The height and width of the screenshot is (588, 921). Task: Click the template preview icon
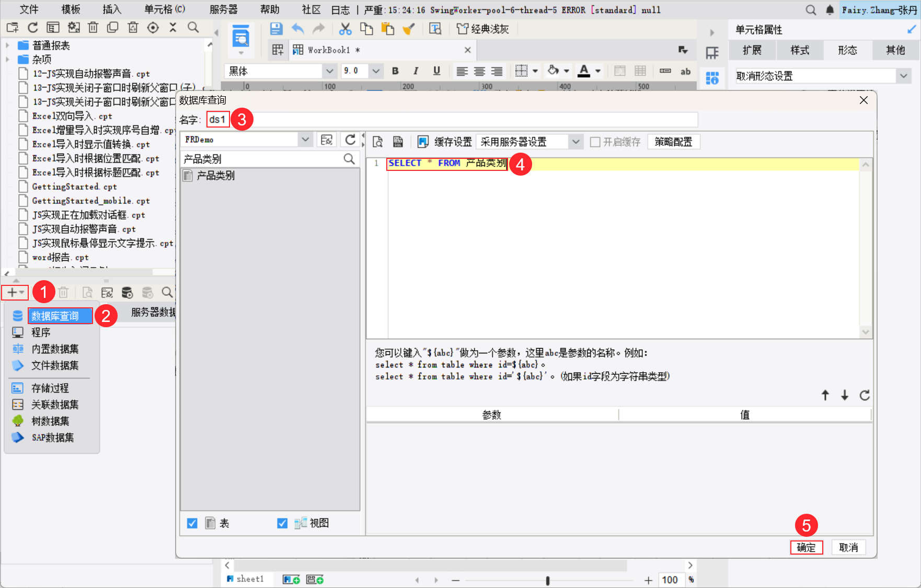tap(240, 37)
